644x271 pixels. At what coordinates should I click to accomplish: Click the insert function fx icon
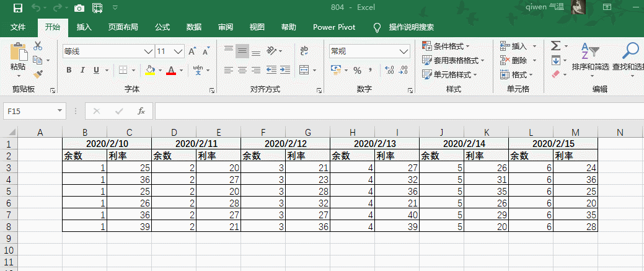pyautogui.click(x=141, y=111)
